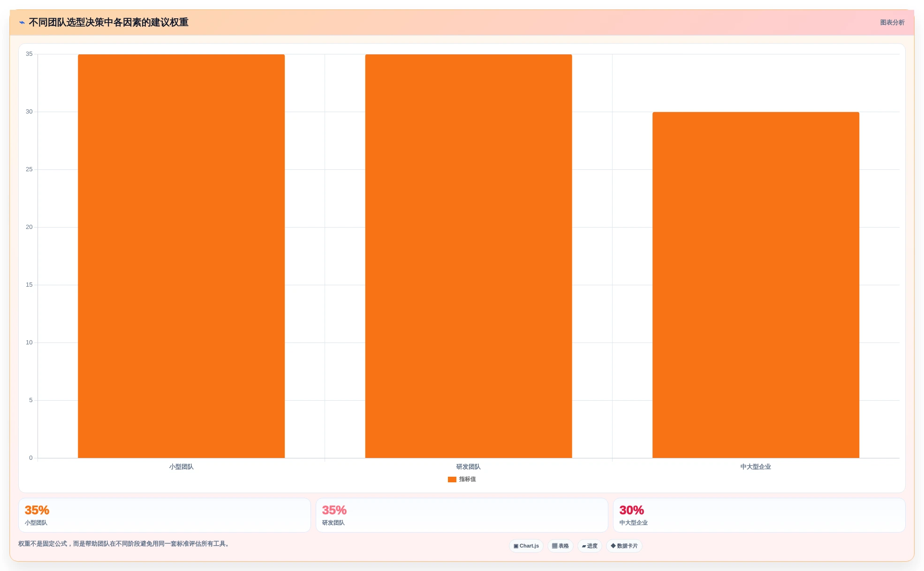Click the y-axis tick label 15

pyautogui.click(x=29, y=285)
